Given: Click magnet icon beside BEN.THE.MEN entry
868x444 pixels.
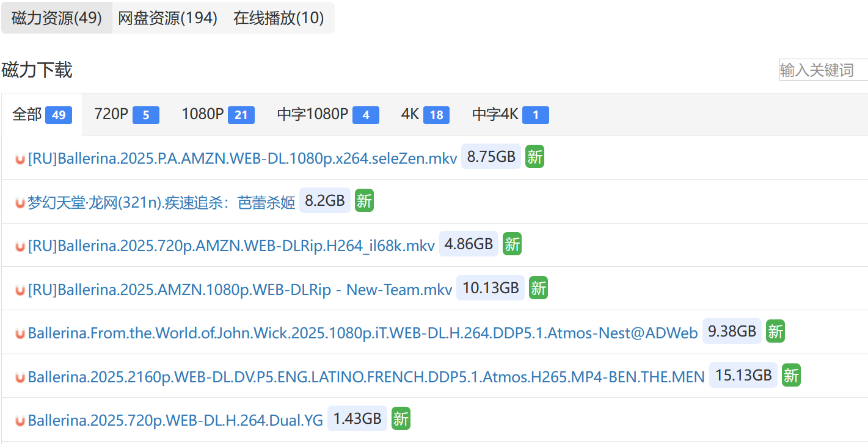Looking at the screenshot, I should tap(20, 377).
